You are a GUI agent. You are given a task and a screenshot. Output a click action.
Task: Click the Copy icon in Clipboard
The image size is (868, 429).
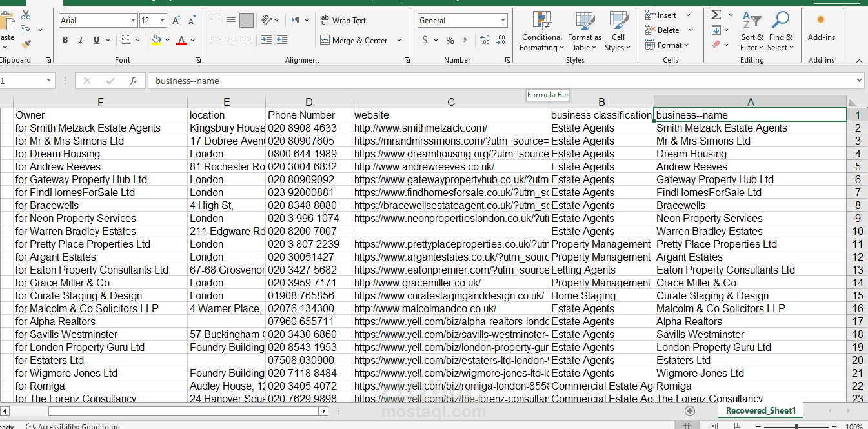coord(26,30)
